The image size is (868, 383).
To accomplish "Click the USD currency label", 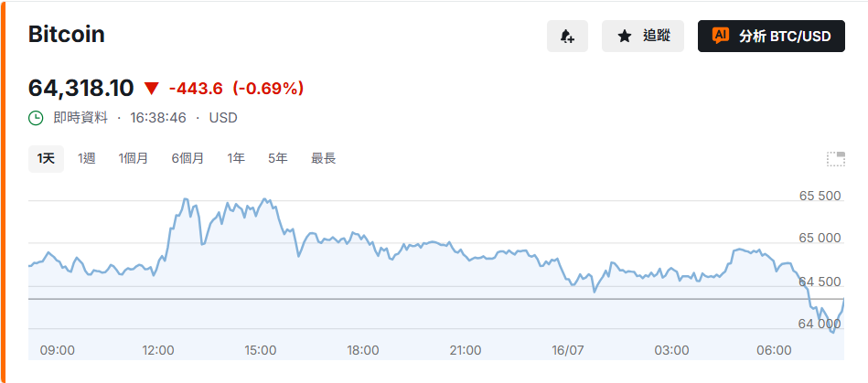I will pos(223,118).
